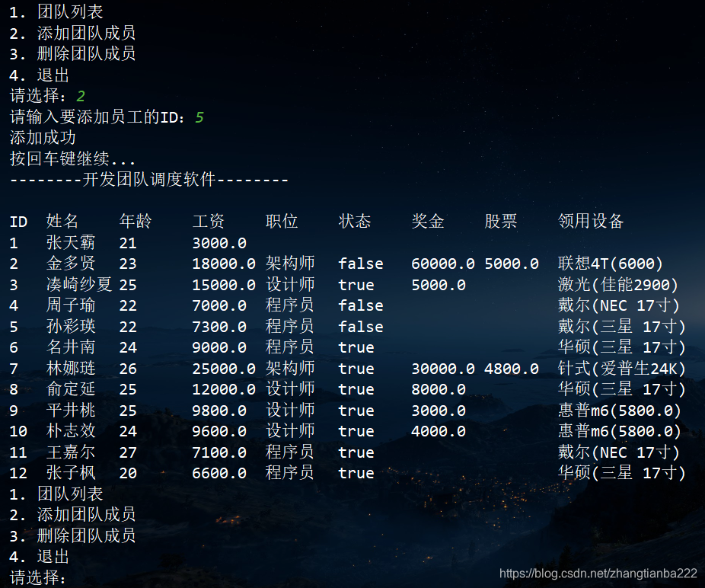Click the 领用设备 column header

coord(591,222)
